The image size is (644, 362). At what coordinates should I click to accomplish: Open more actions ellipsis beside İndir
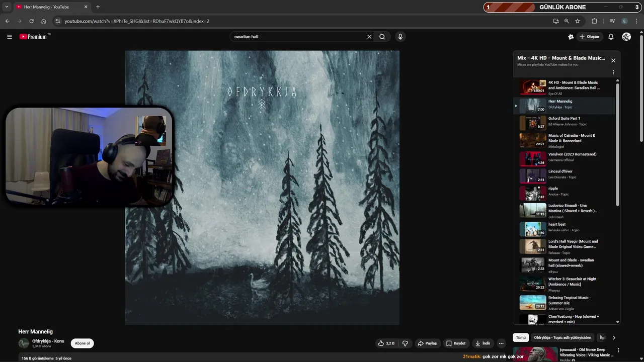[x=501, y=343]
